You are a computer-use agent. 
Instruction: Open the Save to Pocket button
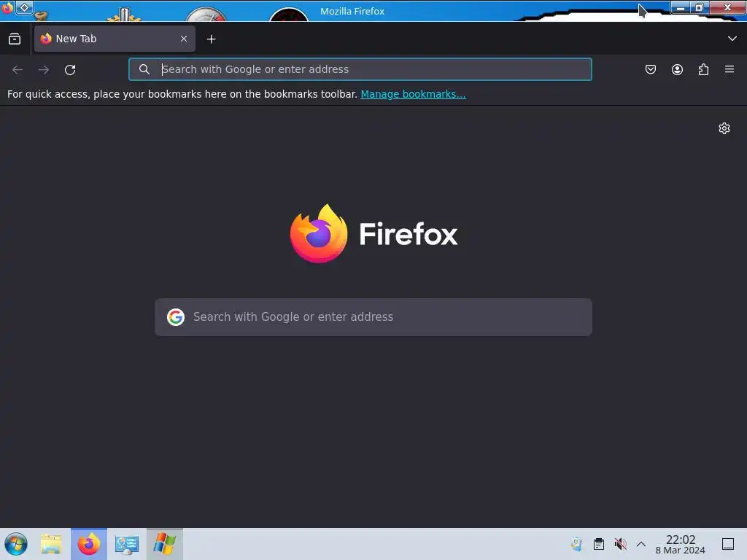pos(651,69)
